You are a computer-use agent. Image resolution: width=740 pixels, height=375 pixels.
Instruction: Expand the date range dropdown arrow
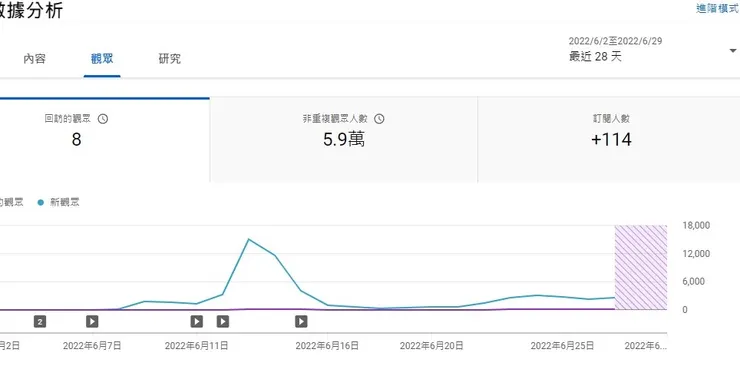point(732,50)
